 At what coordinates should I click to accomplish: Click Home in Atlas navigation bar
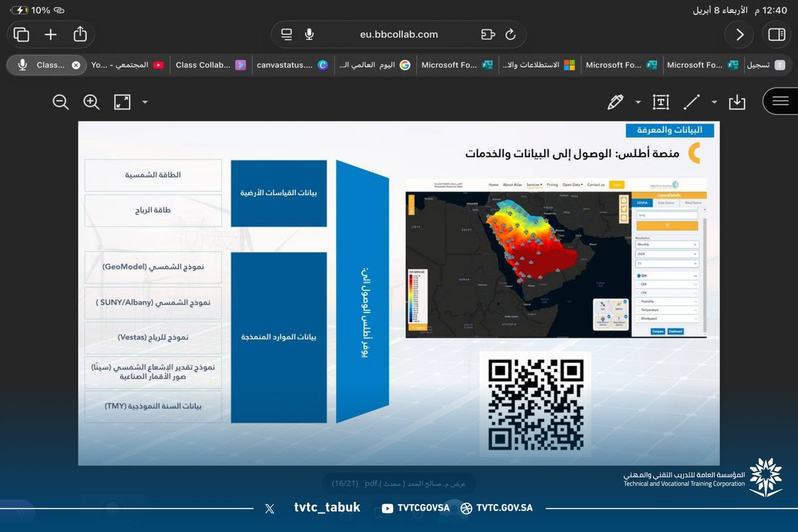pos(493,185)
